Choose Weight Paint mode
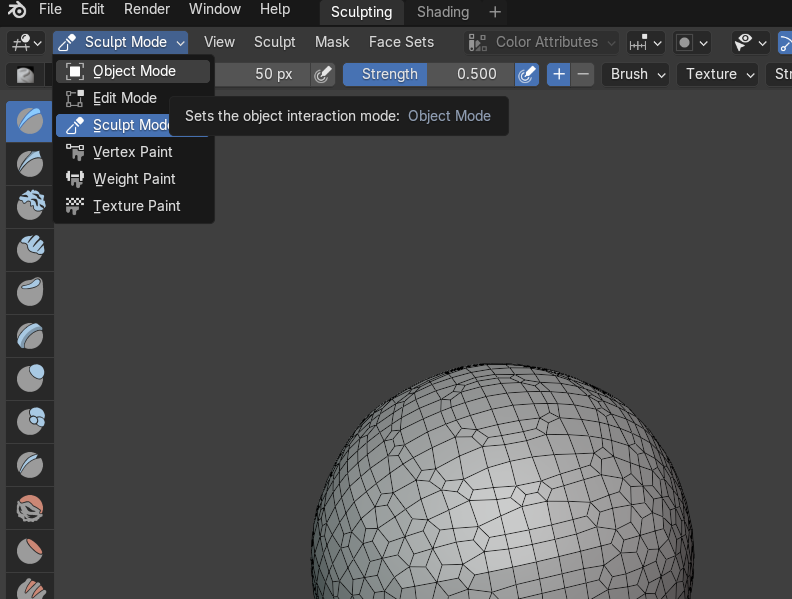This screenshot has width=792, height=599. (133, 179)
